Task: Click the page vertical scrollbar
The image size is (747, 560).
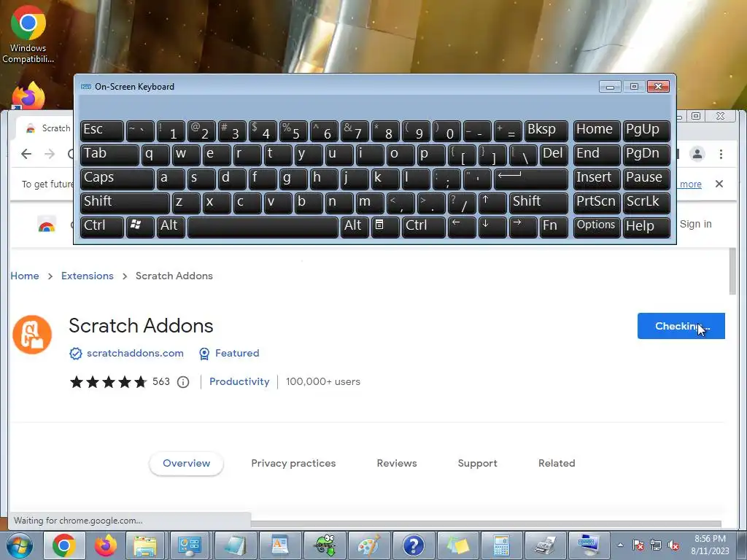Action: (732, 271)
